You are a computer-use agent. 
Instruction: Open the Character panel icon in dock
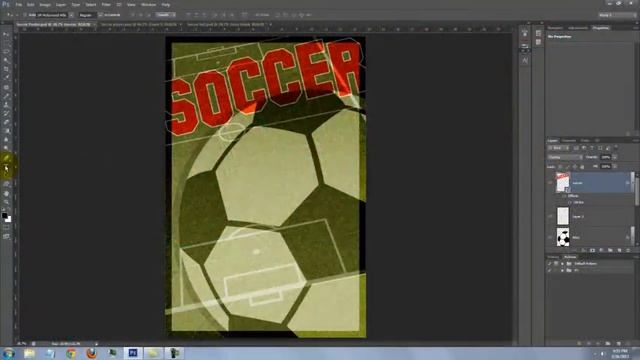pyautogui.click(x=525, y=60)
